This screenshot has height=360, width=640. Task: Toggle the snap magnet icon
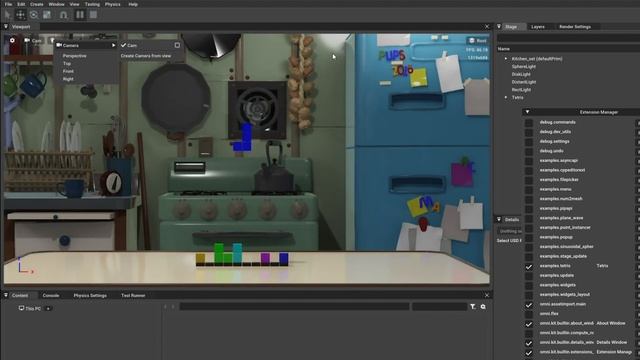[x=63, y=15]
